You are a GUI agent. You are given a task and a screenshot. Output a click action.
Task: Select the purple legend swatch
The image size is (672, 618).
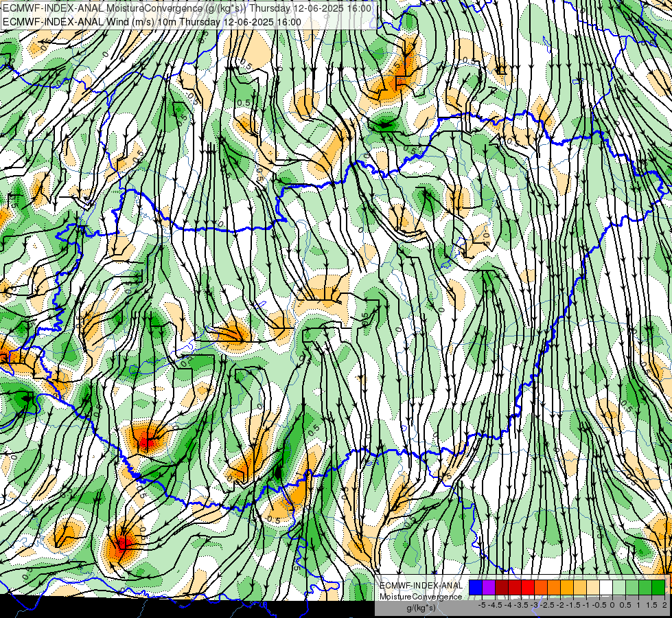(489, 587)
